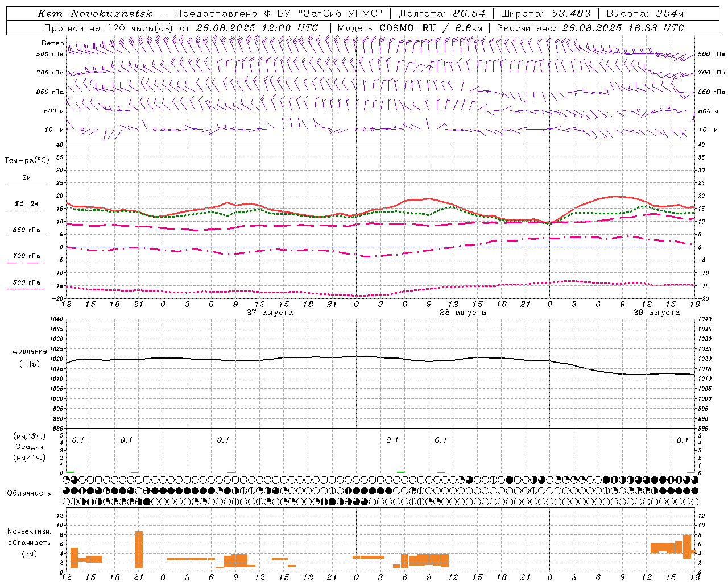Screen dimensions: 728x582
Task: Click the 'Ветер' wind panel label
Action: pyautogui.click(x=52, y=43)
